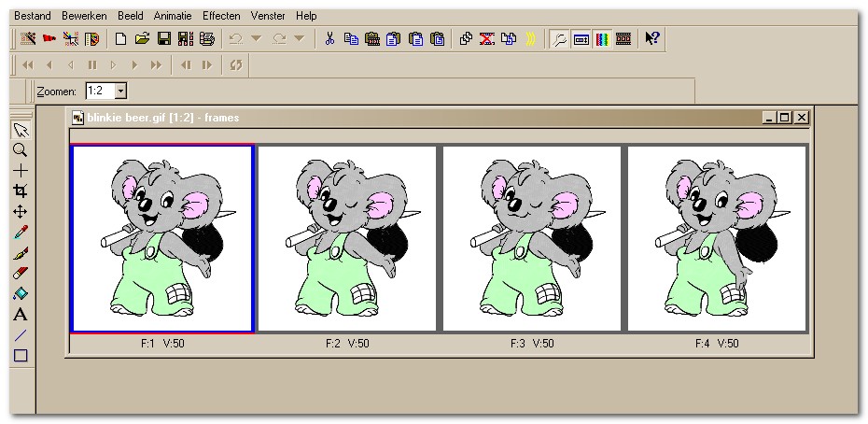This screenshot has height=424, width=868.
Task: Select the Eraser tool
Action: [21, 274]
